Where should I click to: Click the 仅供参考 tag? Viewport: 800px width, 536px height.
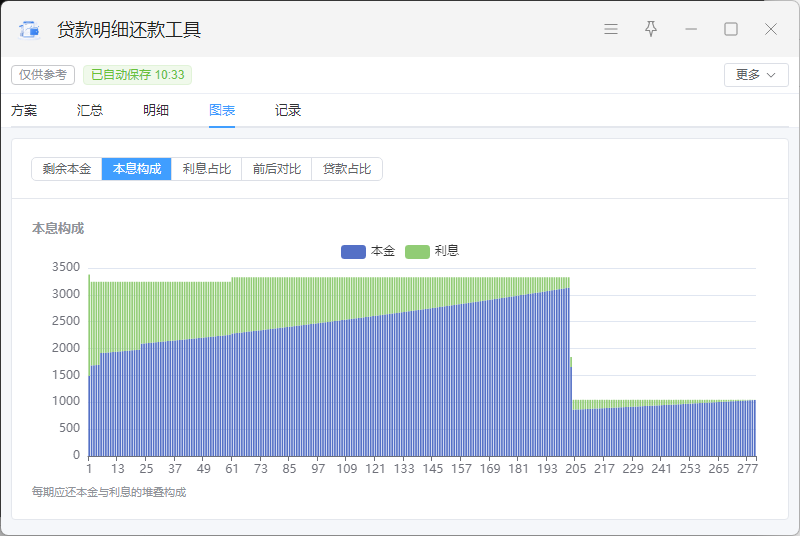point(43,75)
